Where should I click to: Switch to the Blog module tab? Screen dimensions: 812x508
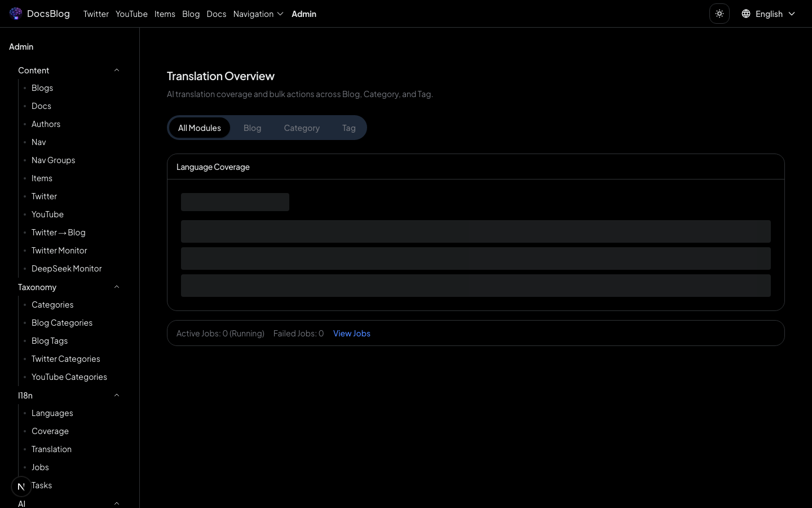[252, 128]
